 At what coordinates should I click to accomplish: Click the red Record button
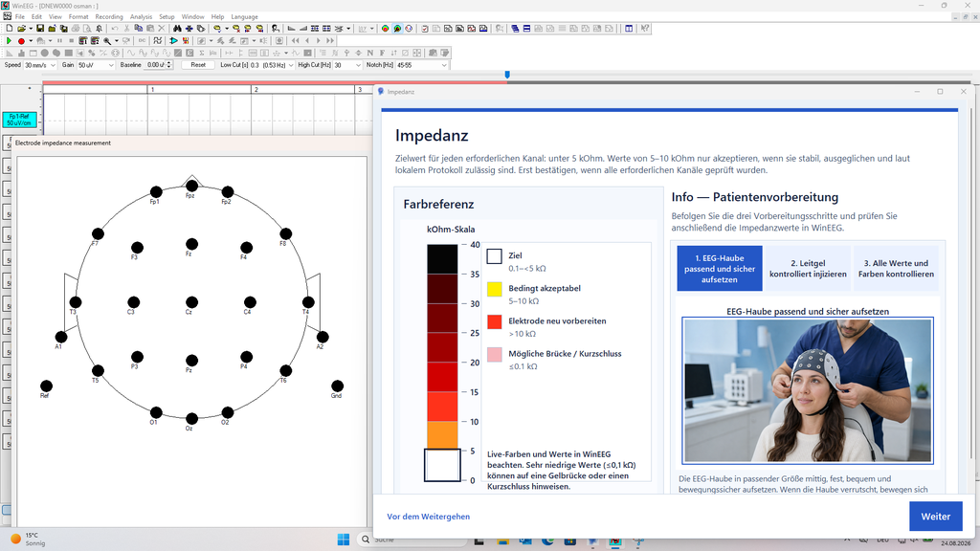pos(21,40)
